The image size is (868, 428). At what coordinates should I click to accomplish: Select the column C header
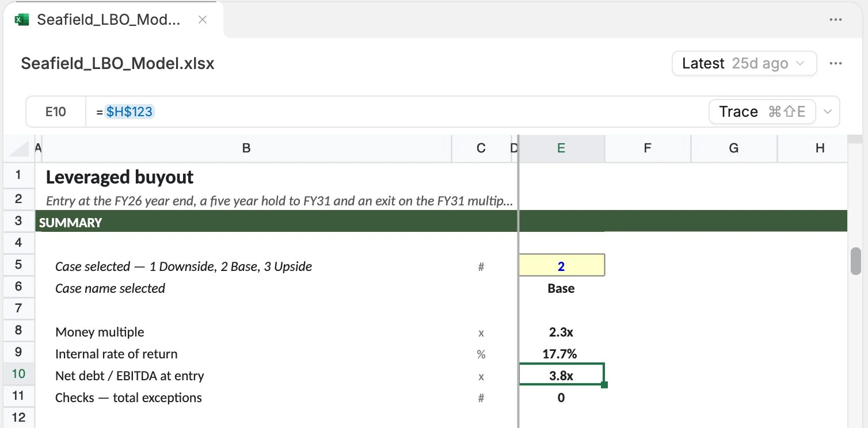(x=481, y=148)
